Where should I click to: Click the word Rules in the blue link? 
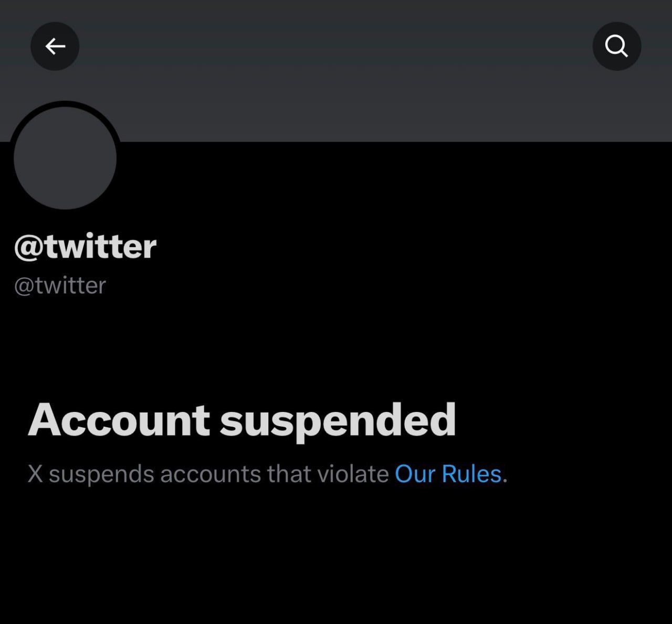(471, 474)
